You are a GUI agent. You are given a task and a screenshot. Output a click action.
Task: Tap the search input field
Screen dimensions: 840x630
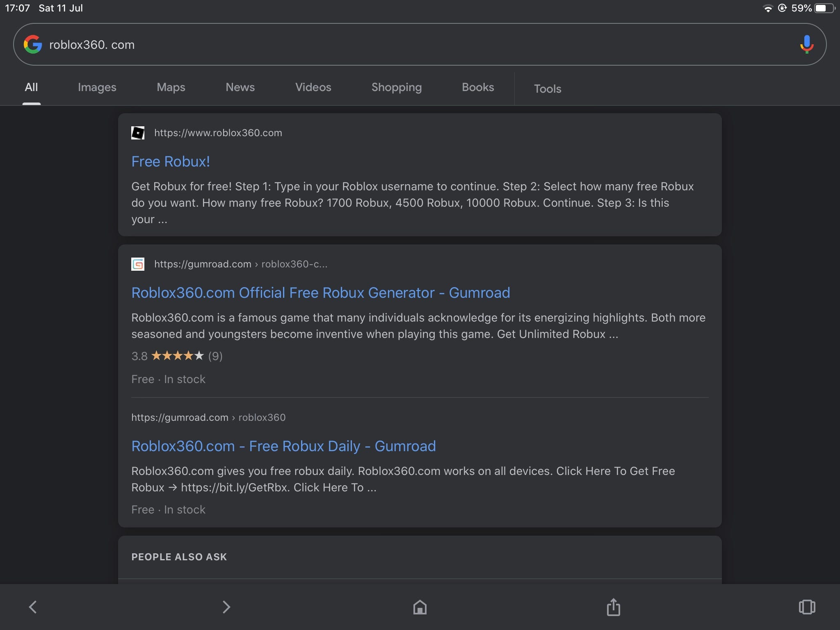click(x=420, y=44)
